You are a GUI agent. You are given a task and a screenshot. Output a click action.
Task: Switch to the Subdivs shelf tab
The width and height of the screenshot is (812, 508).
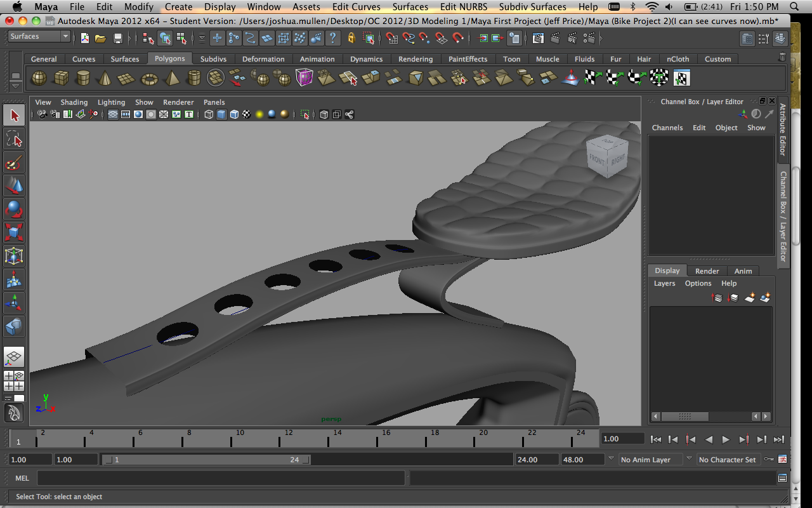pos(213,58)
